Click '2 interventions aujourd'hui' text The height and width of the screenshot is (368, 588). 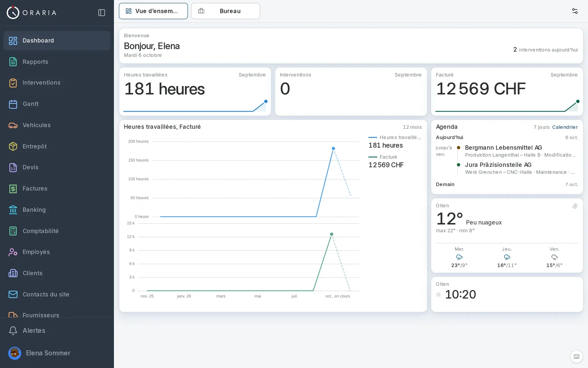point(545,50)
